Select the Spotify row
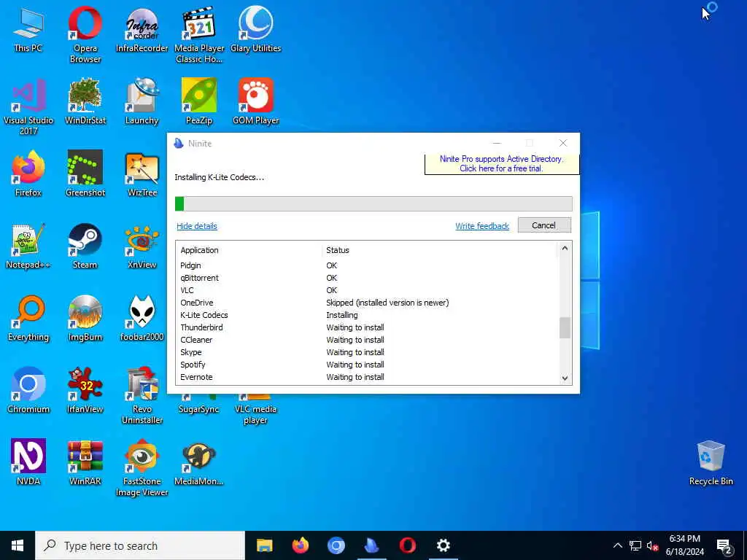Image resolution: width=747 pixels, height=560 pixels. 367,365
